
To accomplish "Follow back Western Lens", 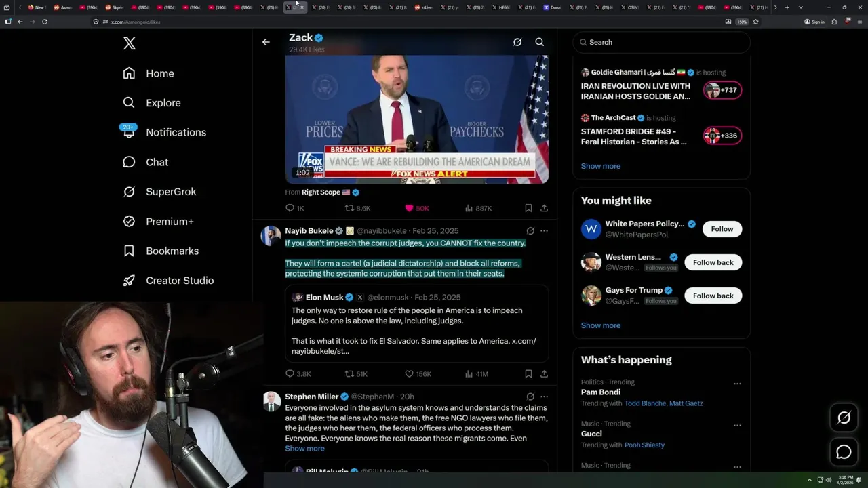I will click(x=713, y=262).
